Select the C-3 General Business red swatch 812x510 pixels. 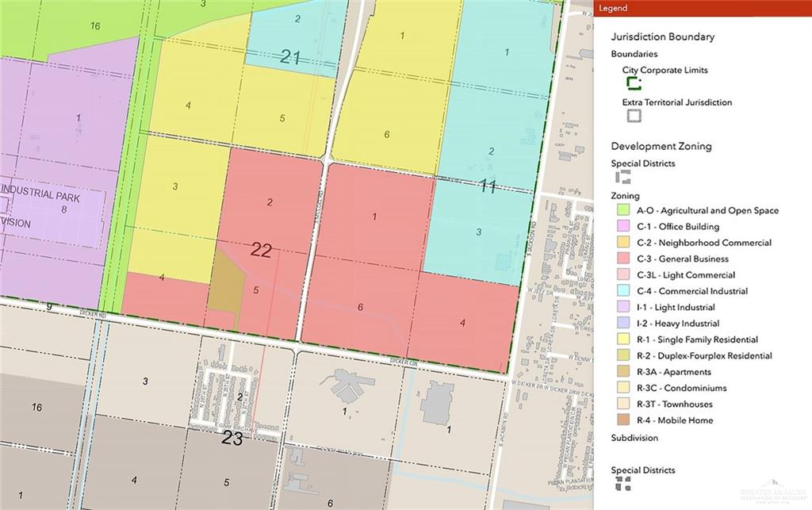click(623, 259)
